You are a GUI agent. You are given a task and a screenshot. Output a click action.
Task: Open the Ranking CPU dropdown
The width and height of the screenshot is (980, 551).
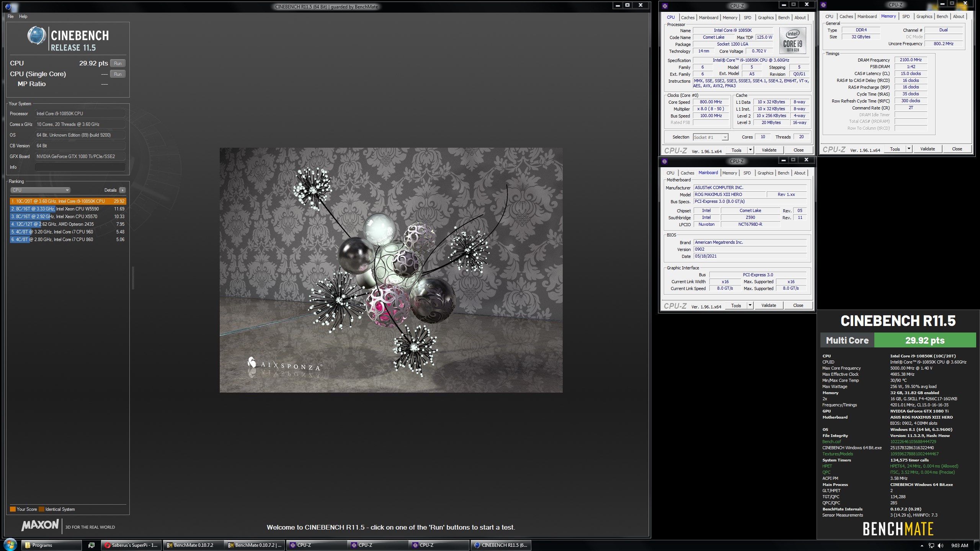point(40,190)
